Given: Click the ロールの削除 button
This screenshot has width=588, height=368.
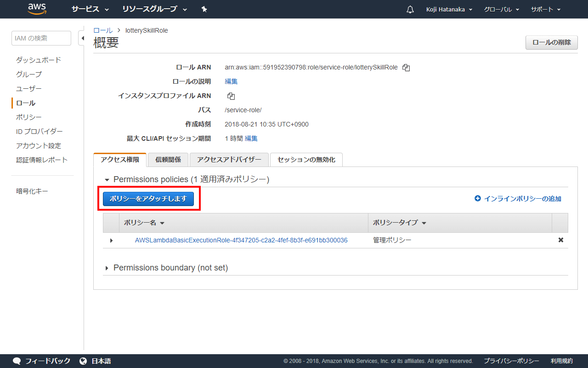Looking at the screenshot, I should [552, 42].
